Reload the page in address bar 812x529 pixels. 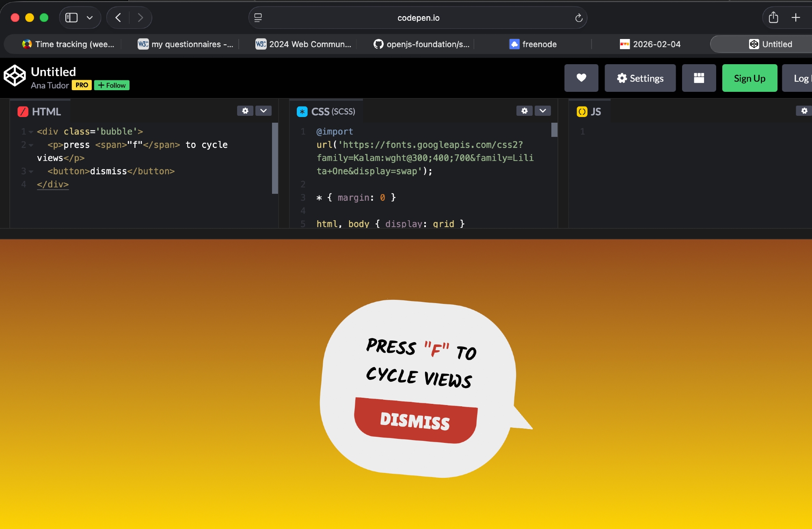pyautogui.click(x=579, y=18)
